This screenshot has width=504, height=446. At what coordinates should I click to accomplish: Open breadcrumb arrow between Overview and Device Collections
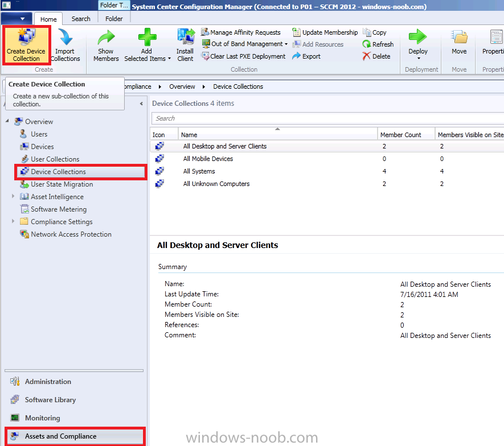pyautogui.click(x=204, y=86)
